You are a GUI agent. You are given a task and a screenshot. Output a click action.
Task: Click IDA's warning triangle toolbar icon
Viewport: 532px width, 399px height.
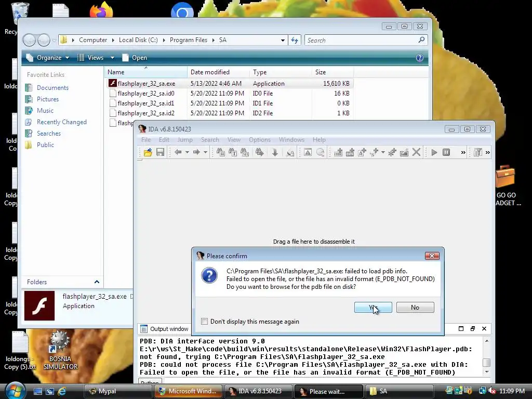pyautogui.click(x=308, y=152)
